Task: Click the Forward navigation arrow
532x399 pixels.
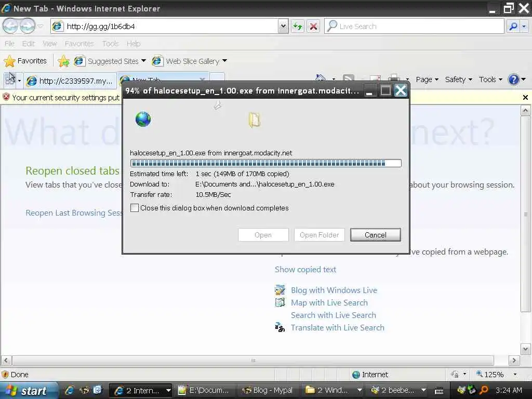Action: pyautogui.click(x=28, y=26)
